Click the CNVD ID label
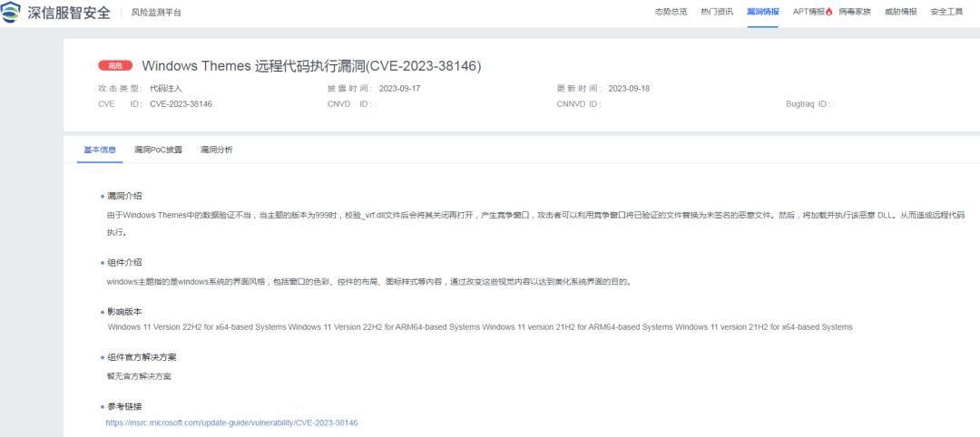Screen dimensions: 980x437 click(x=349, y=104)
